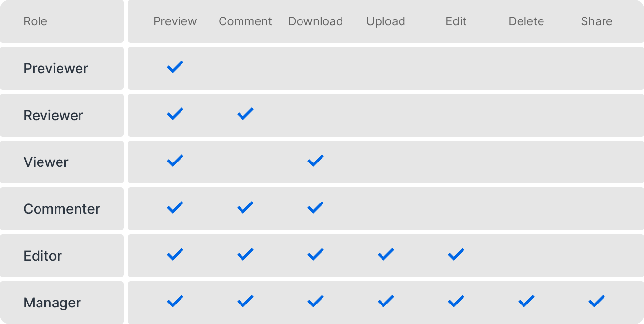Toggle Commenter's Comment permission checkmark
The width and height of the screenshot is (644, 324).
point(245,208)
